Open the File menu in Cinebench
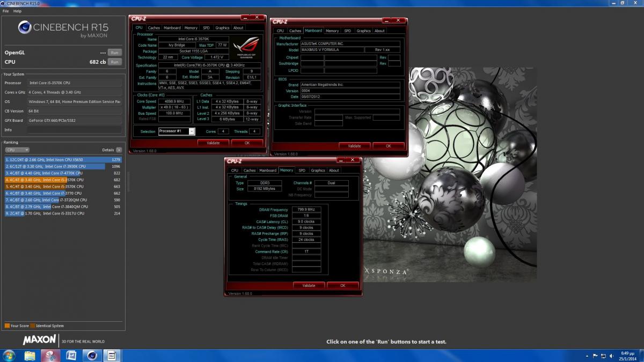 (x=5, y=11)
